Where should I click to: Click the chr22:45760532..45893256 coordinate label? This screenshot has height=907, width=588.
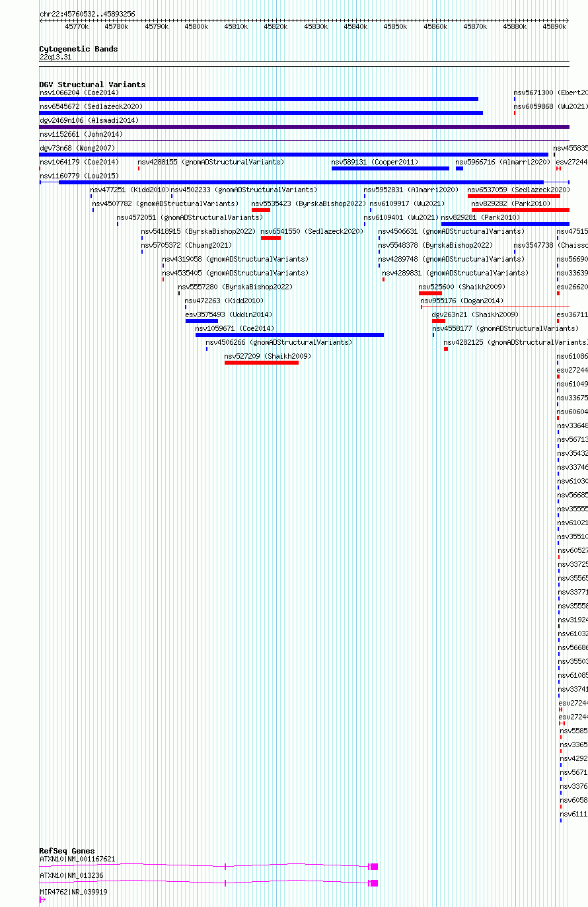87,14
